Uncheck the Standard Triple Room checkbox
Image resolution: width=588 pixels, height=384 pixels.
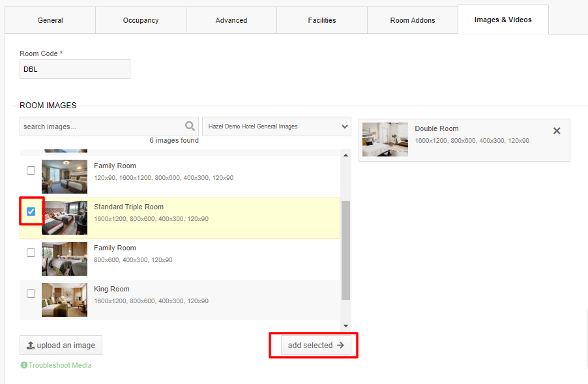coord(31,211)
